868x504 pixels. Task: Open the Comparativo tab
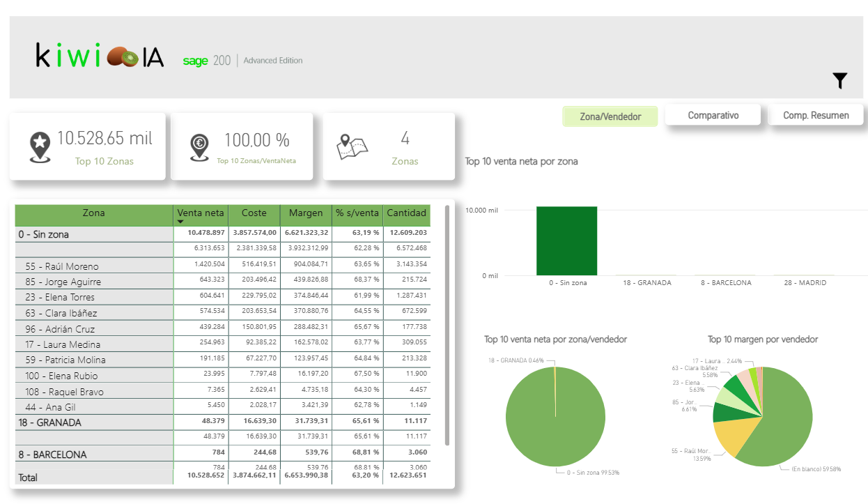pyautogui.click(x=713, y=115)
